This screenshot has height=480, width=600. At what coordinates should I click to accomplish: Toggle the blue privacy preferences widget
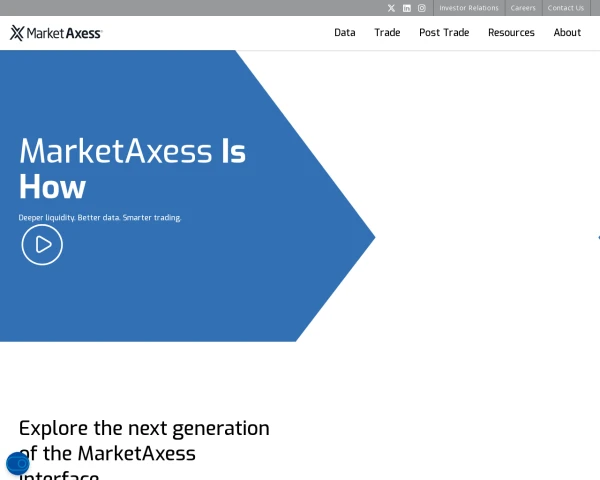17,463
